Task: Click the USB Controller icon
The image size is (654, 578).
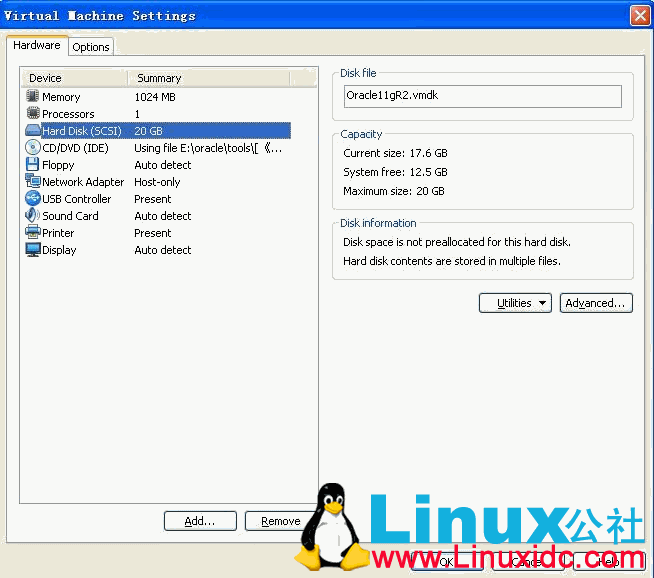Action: [33, 199]
